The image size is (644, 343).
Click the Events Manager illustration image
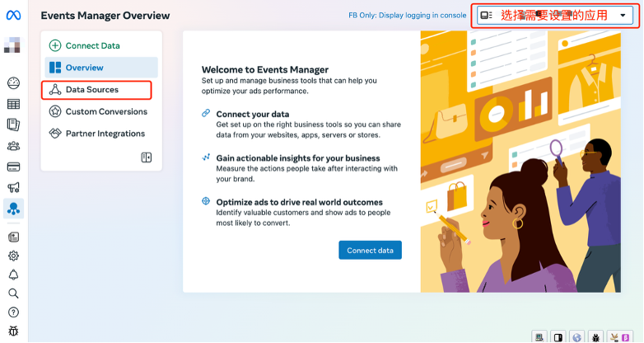point(520,162)
